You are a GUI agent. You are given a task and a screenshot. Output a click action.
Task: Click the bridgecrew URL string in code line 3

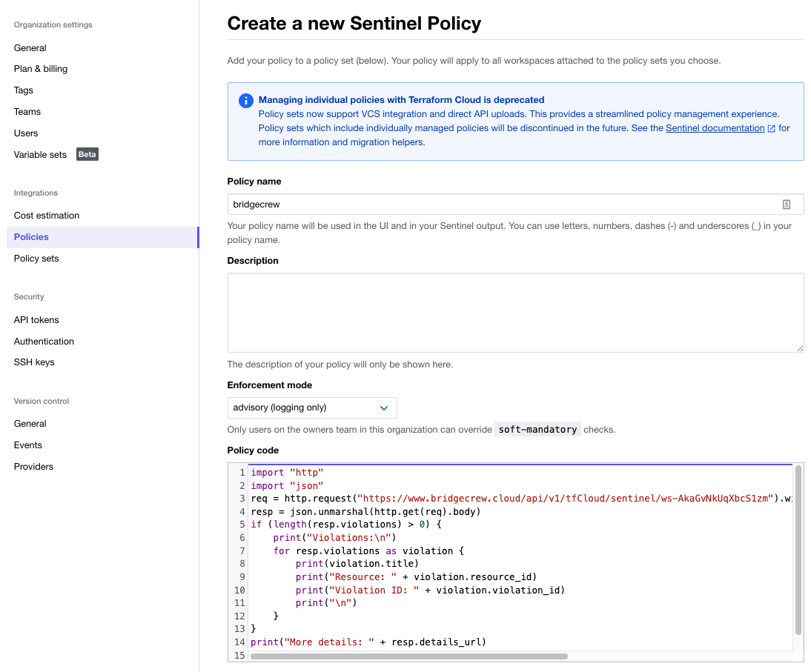(x=566, y=499)
